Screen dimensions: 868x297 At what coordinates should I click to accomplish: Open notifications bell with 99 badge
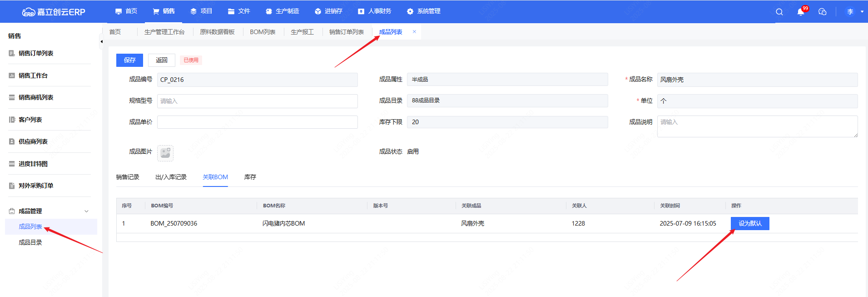tap(800, 12)
